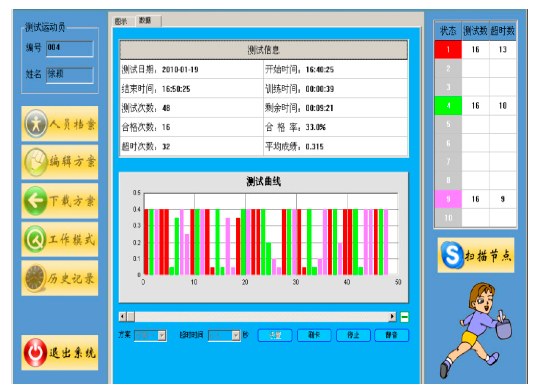Click the 合格率 33.0% cell
The image size is (538, 392).
[x=336, y=127]
